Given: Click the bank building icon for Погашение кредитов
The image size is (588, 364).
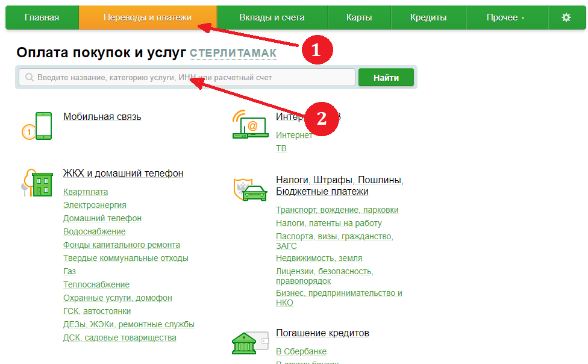Looking at the screenshot, I should (249, 344).
